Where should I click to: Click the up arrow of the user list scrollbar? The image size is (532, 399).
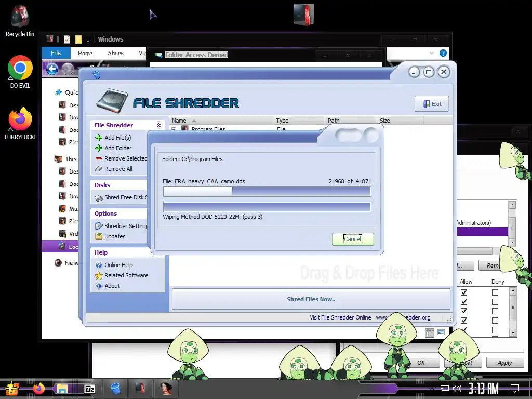pos(512,205)
